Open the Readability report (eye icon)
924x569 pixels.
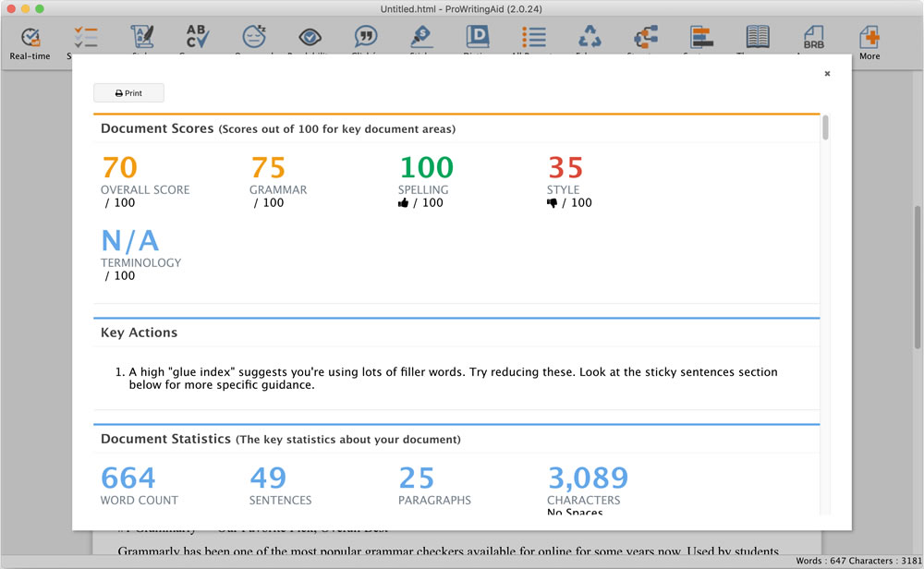coord(310,38)
